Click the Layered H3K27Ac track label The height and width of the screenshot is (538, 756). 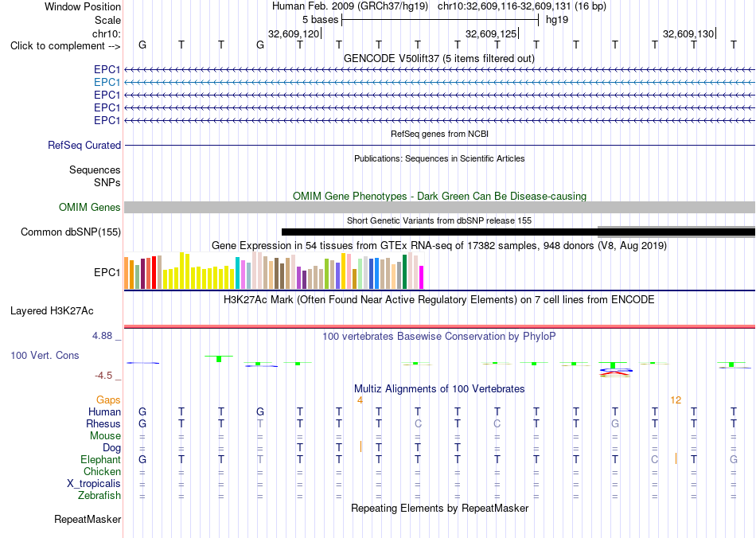coord(52,311)
